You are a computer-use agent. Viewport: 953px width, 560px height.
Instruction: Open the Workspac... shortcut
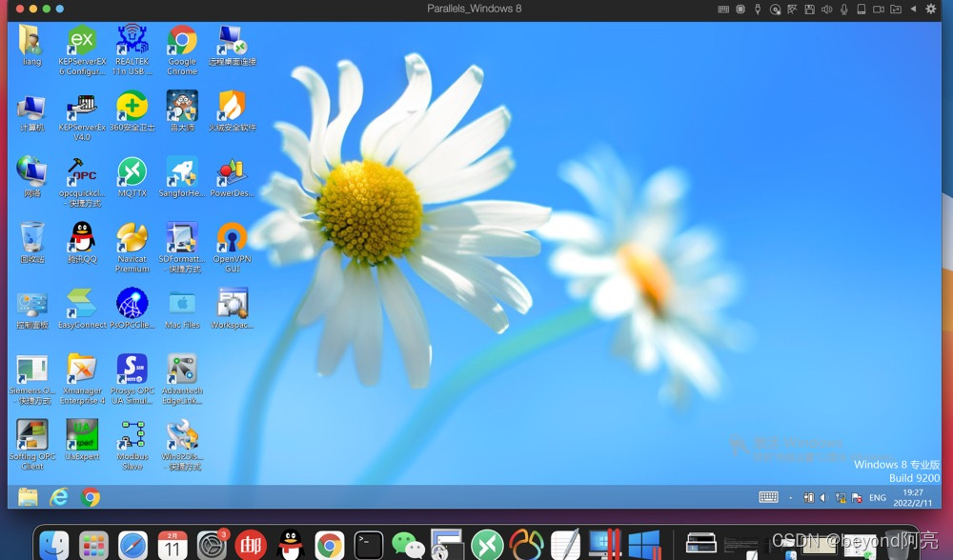tap(233, 309)
